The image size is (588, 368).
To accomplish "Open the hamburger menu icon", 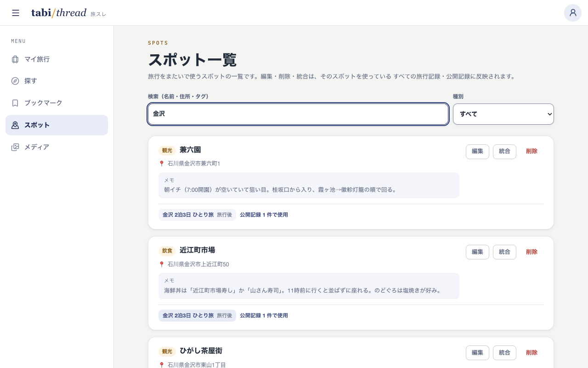I will tap(16, 13).
